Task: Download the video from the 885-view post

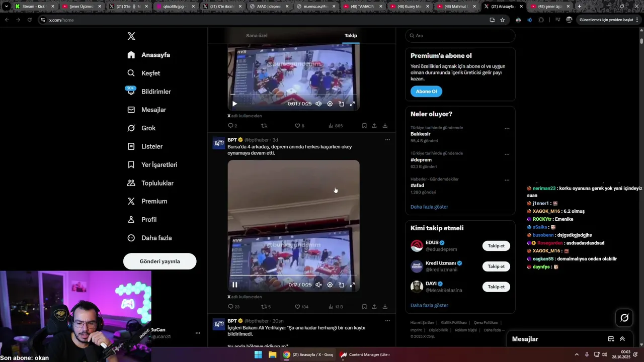Action: point(385,126)
